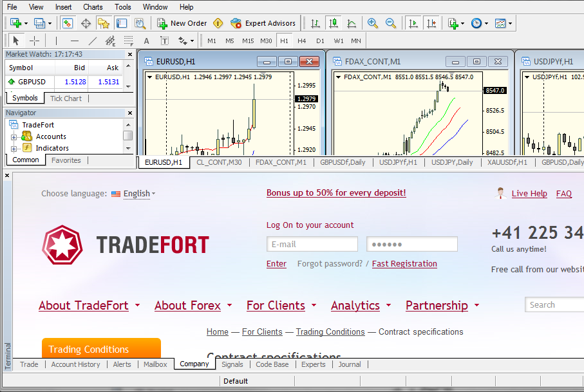The width and height of the screenshot is (584, 392).
Task: Switch chart to candlesticks view
Action: click(x=333, y=23)
